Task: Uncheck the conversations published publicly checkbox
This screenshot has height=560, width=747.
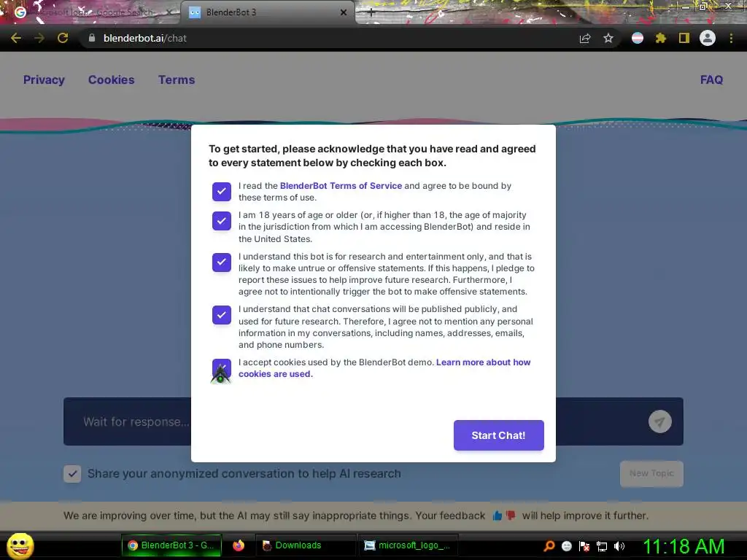Action: (222, 315)
